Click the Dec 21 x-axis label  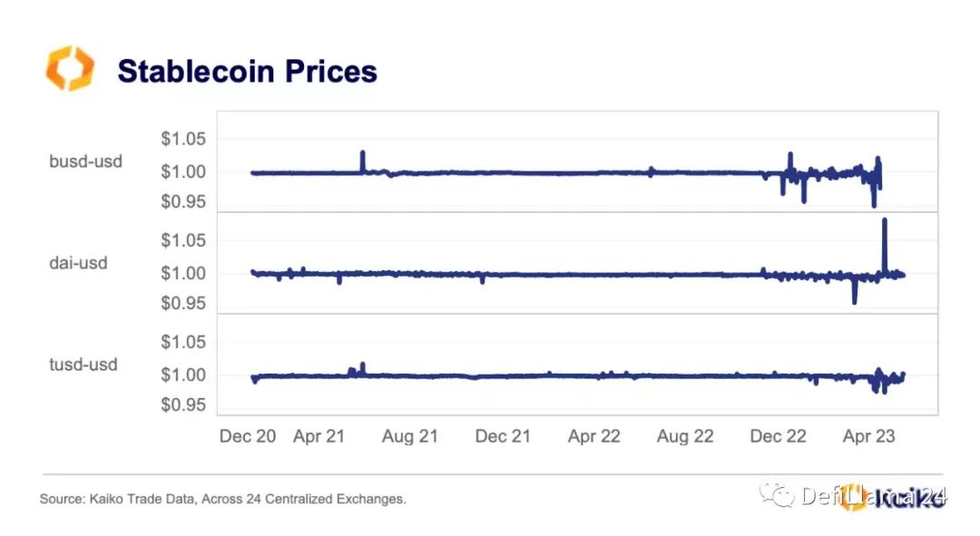tap(503, 436)
